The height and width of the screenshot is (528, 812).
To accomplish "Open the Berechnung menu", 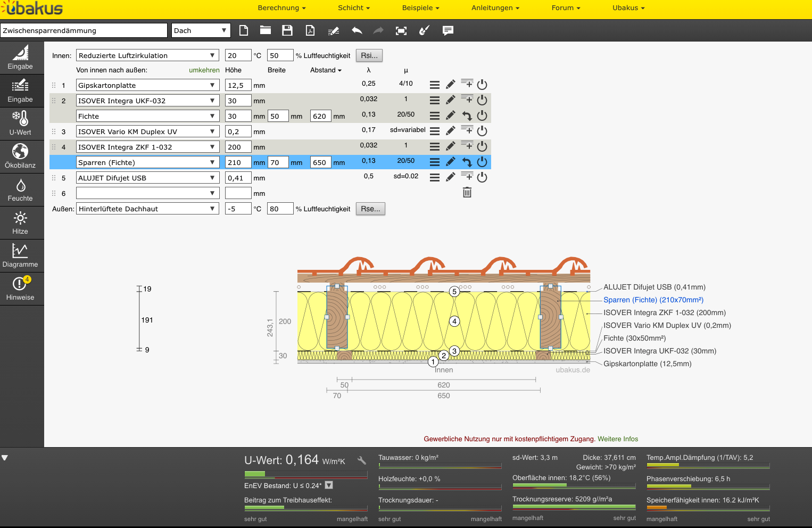I will 281,8.
